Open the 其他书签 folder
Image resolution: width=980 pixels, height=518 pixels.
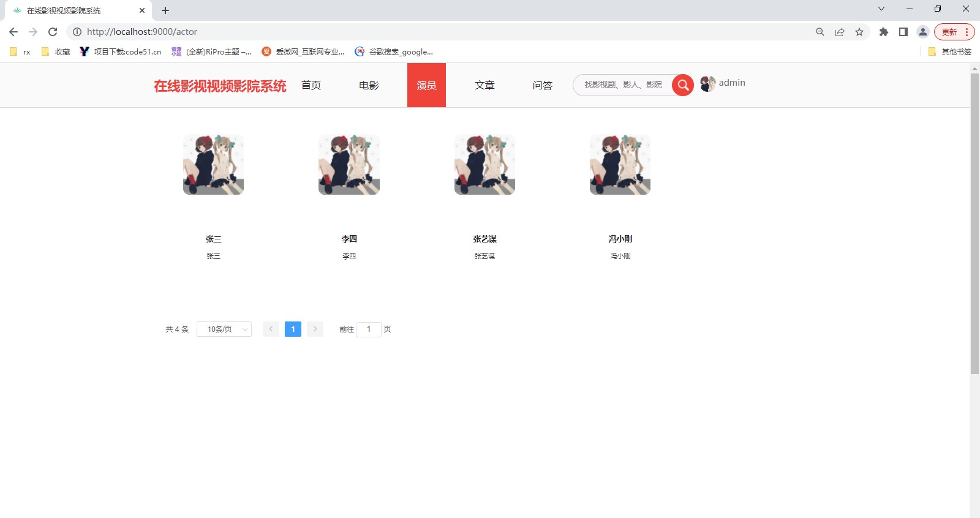(950, 52)
